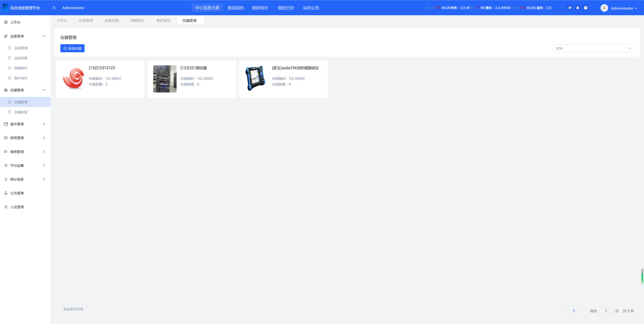This screenshot has height=324, width=644.
Task: Click the pagination page number input
Action: (606, 311)
